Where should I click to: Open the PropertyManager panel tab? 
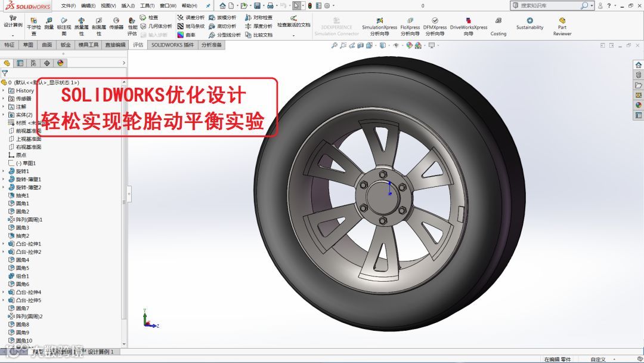(x=20, y=63)
